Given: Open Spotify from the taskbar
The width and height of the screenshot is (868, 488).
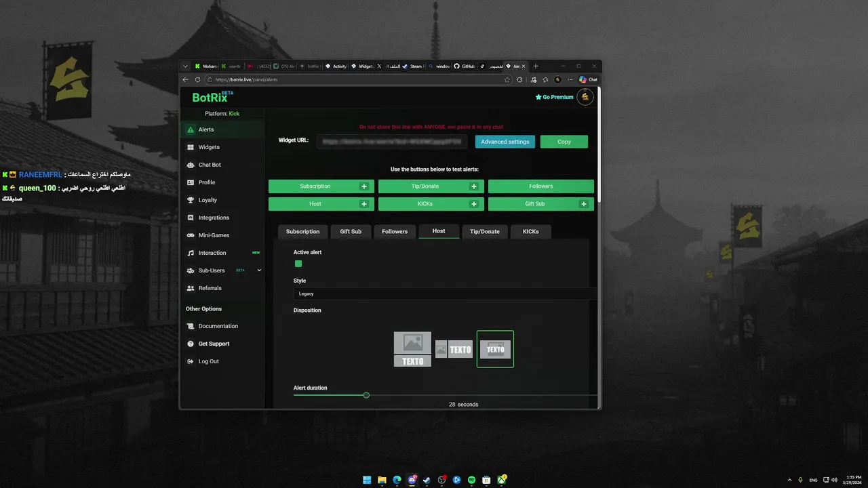Looking at the screenshot, I should 471,480.
